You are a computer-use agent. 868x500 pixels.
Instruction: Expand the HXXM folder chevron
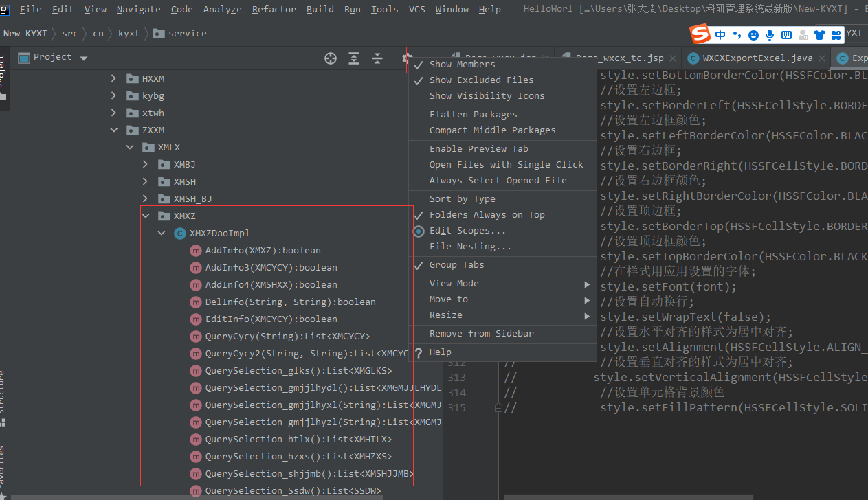(x=113, y=79)
